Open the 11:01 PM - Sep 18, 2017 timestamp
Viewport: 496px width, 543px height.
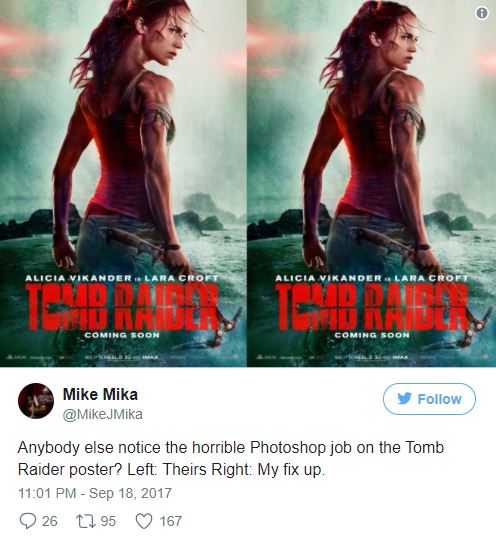click(95, 493)
